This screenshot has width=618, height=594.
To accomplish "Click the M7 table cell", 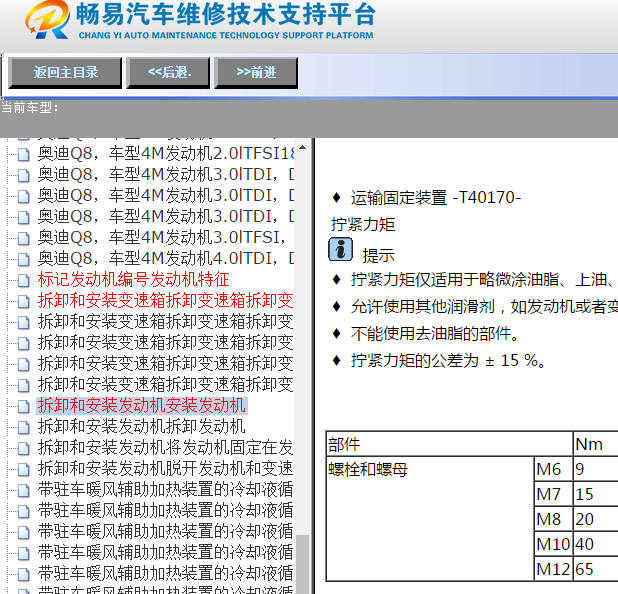I will 553,494.
